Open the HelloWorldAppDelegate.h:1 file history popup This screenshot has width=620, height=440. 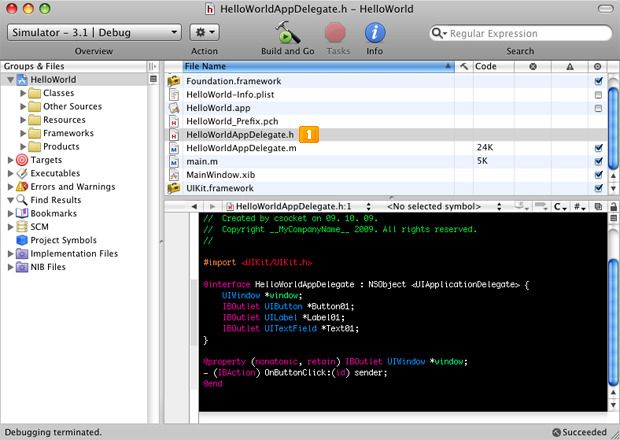click(x=299, y=206)
